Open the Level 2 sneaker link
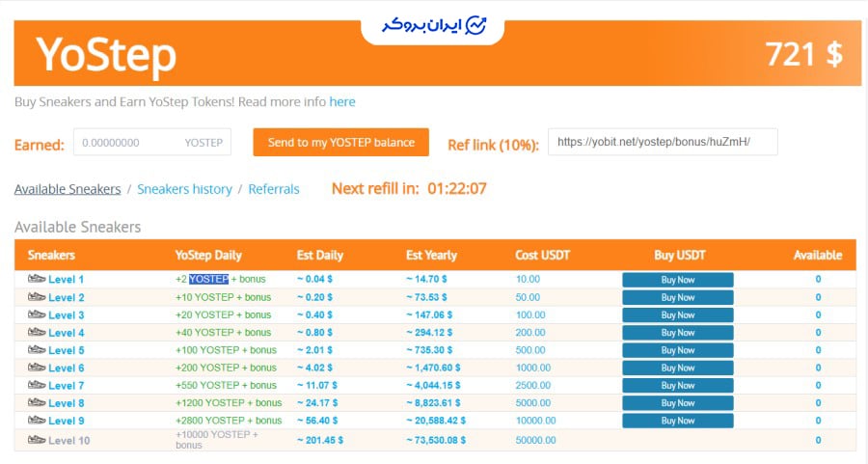This screenshot has width=868, height=464. (66, 297)
